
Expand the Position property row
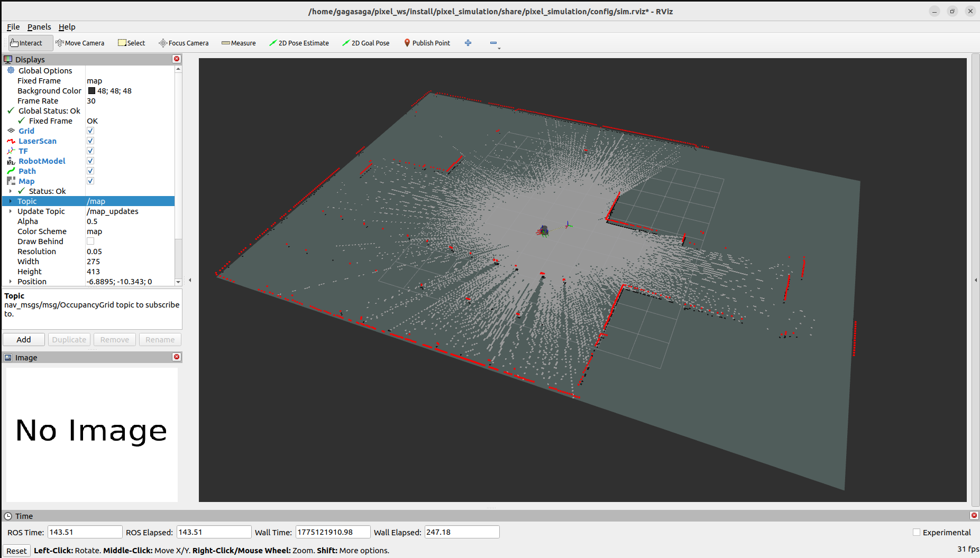[11, 282]
